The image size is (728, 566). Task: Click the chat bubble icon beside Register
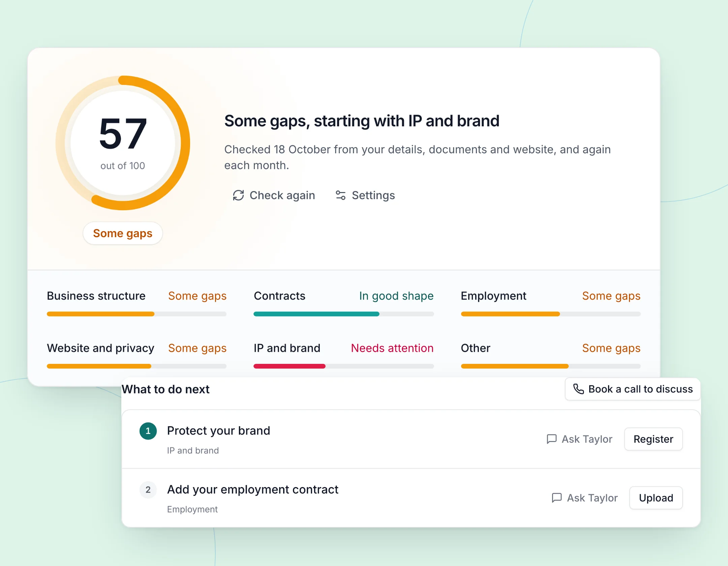click(551, 439)
